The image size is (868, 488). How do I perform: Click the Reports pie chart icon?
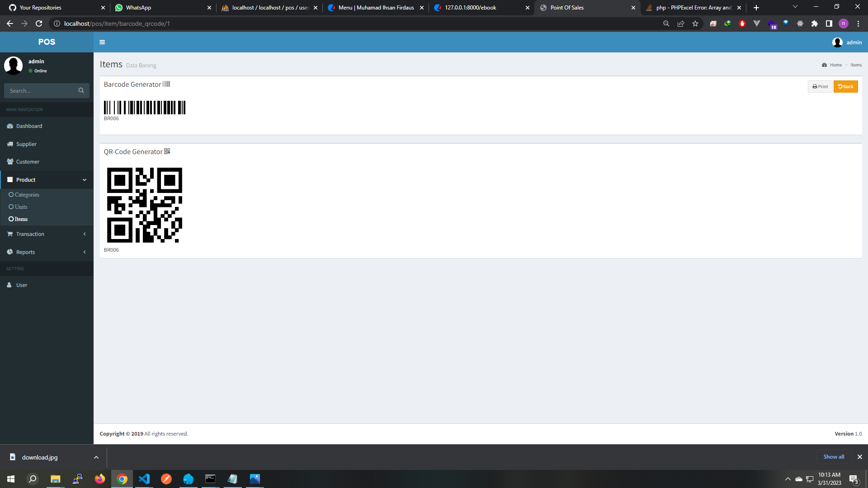pyautogui.click(x=10, y=252)
